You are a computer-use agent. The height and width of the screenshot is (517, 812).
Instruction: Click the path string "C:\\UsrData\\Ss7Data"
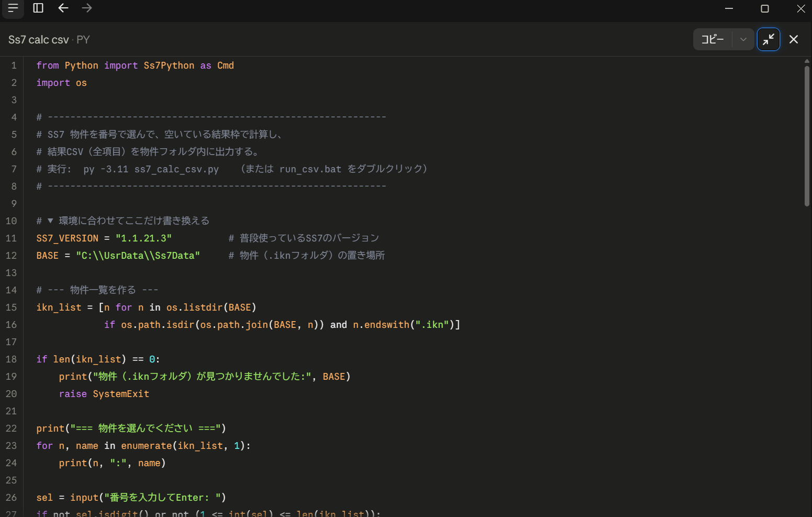[x=138, y=256]
